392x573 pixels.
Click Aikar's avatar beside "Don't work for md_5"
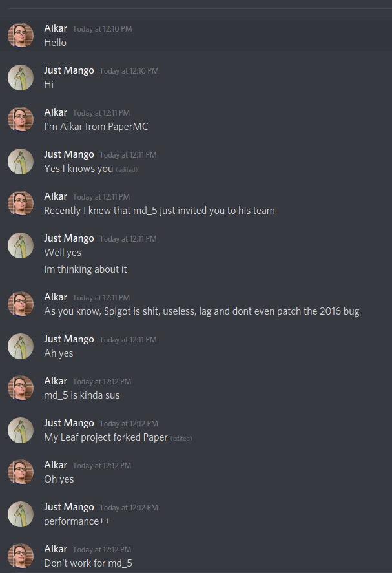pyautogui.click(x=21, y=556)
